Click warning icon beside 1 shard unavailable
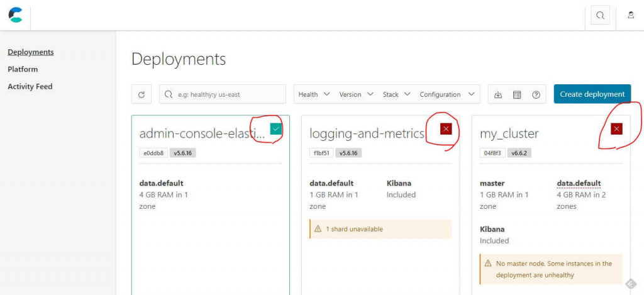 [x=318, y=229]
